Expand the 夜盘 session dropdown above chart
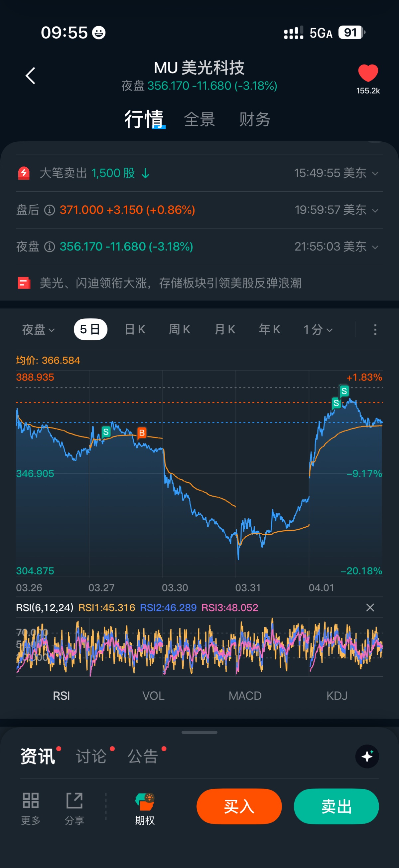 coord(38,330)
